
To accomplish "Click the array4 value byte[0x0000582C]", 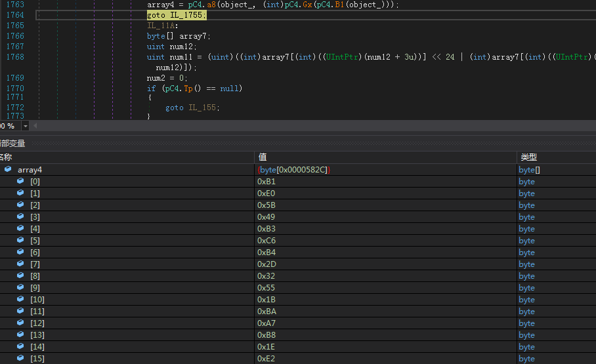I will (x=294, y=170).
